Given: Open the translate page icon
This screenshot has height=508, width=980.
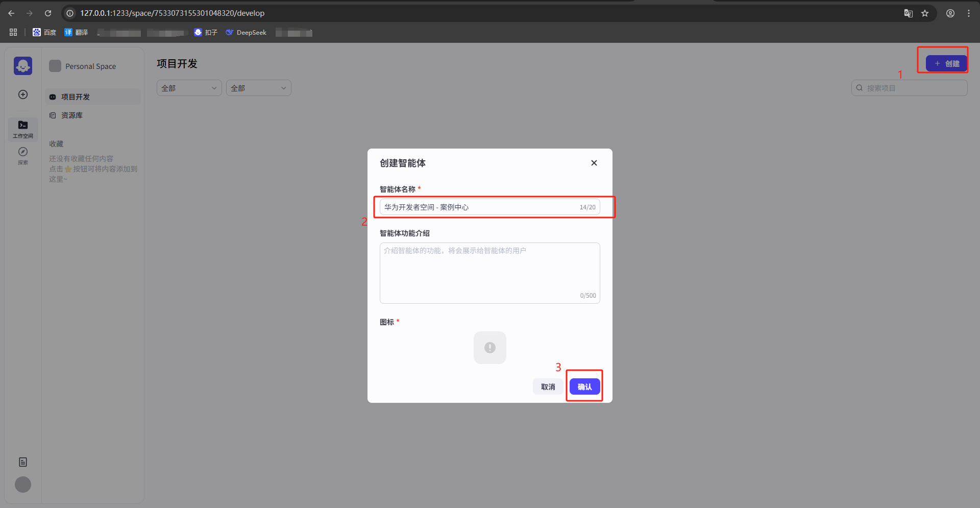Looking at the screenshot, I should coord(909,13).
